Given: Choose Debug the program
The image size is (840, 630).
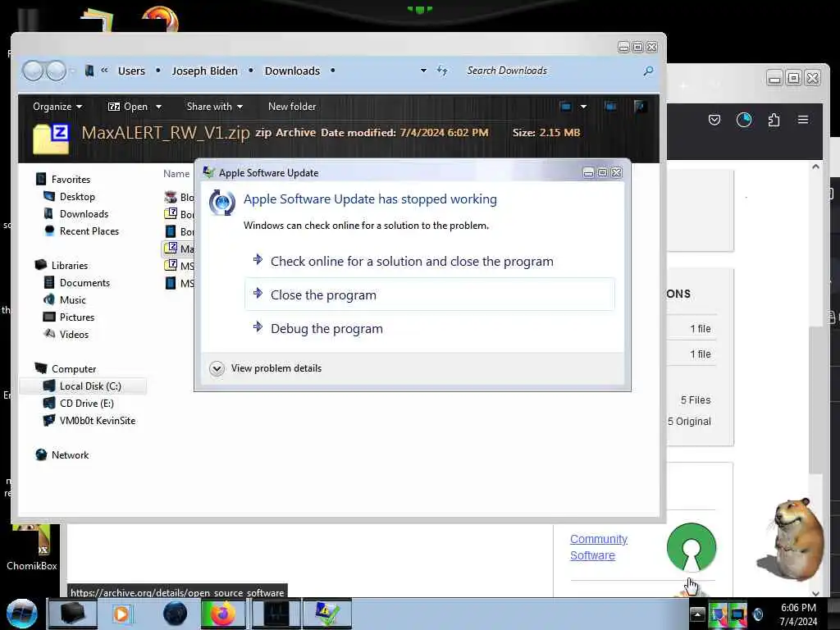Looking at the screenshot, I should pyautogui.click(x=430, y=328).
